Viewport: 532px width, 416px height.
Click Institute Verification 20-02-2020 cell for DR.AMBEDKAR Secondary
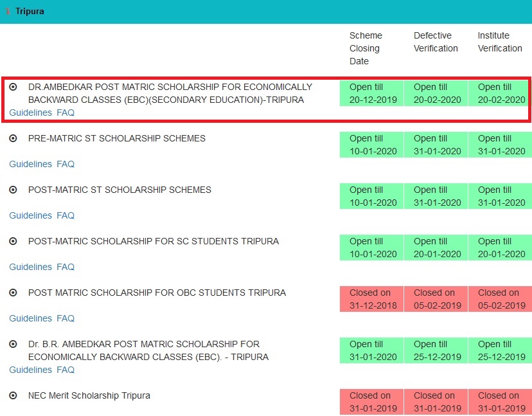coord(500,93)
